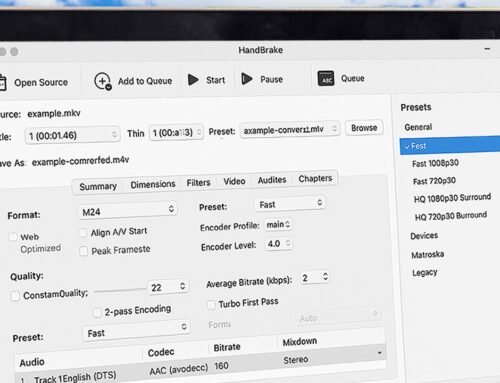Click the Pause toolbar icon

(x=247, y=79)
